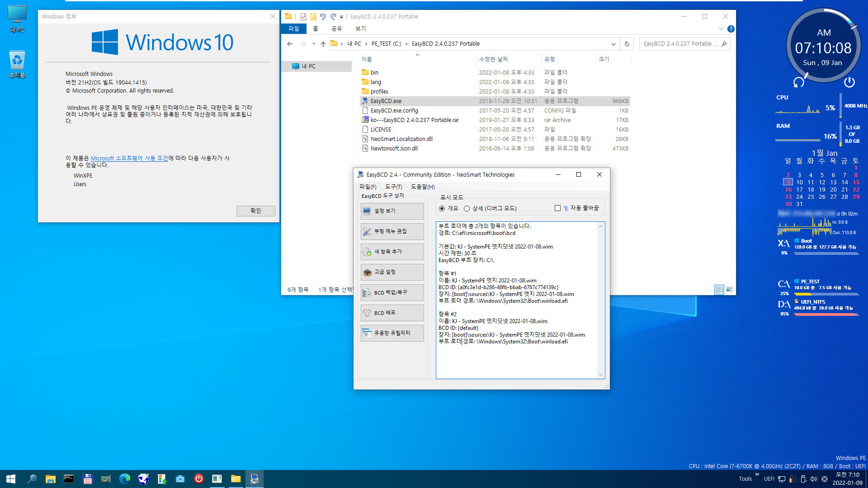This screenshot has width=868, height=488.
Task: Click chevron after PE_TEST (C:) in address bar
Action: 406,44
